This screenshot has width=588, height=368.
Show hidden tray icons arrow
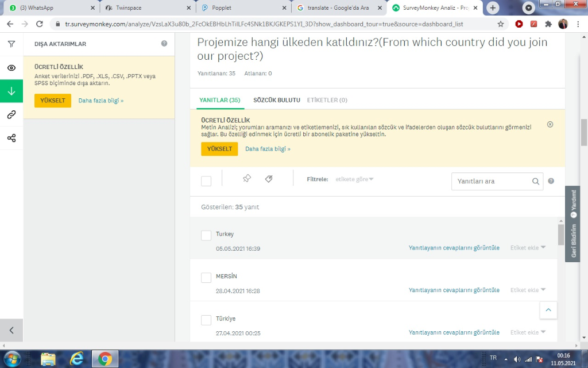pyautogui.click(x=506, y=359)
